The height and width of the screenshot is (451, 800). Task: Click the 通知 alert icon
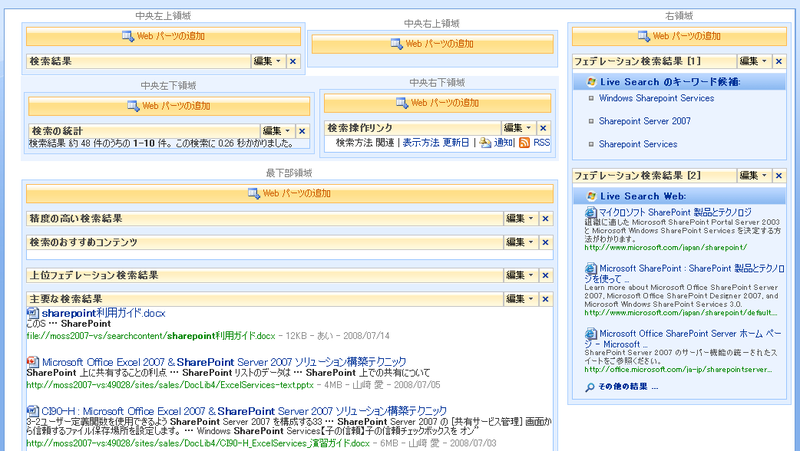(x=485, y=143)
